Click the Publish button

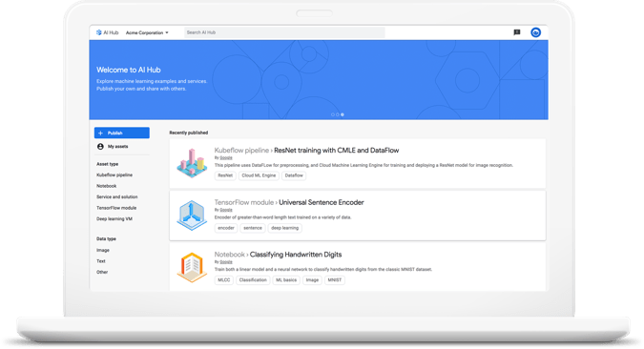[122, 133]
